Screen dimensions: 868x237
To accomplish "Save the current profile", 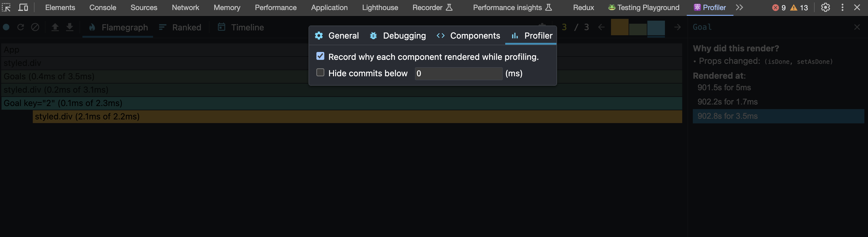I will [70, 27].
